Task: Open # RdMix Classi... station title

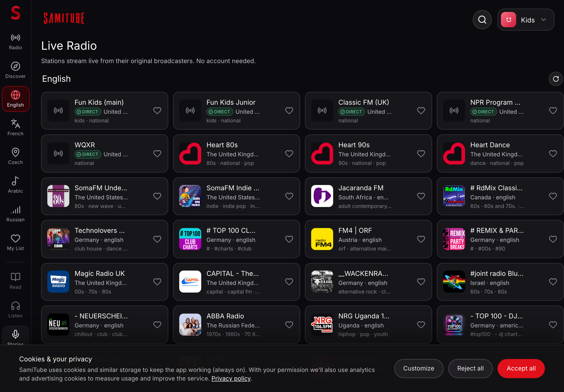Action: point(496,188)
